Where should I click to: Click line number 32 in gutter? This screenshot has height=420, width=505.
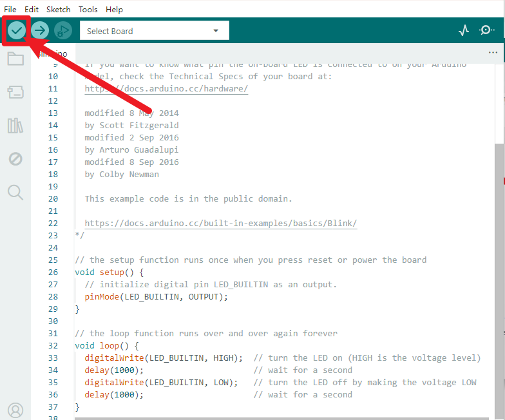coord(53,346)
